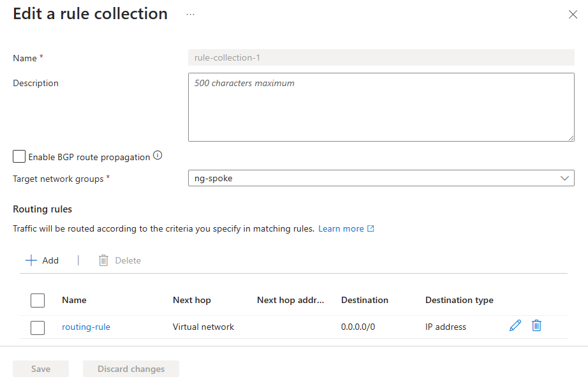Delete routing-rule via its row trash icon
The image size is (588, 386).
536,325
